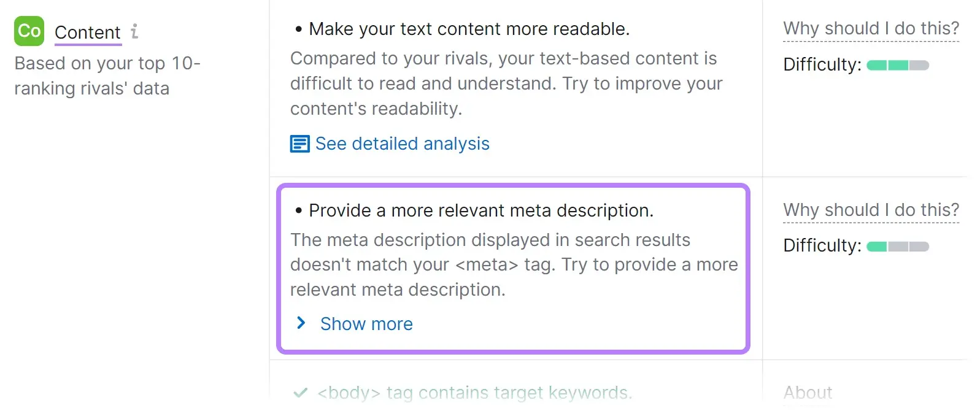Select the Content tab

88,33
